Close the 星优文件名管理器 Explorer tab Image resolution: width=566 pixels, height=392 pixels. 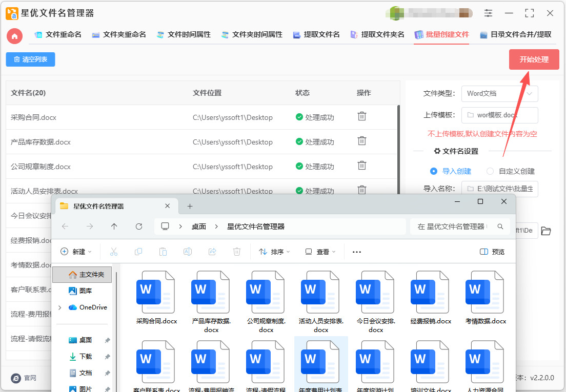(x=167, y=206)
